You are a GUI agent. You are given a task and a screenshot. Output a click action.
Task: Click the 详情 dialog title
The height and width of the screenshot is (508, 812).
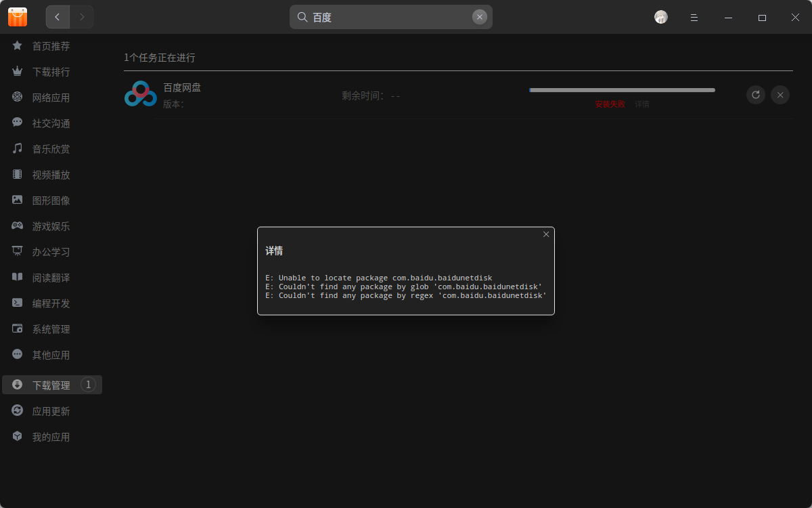point(274,251)
